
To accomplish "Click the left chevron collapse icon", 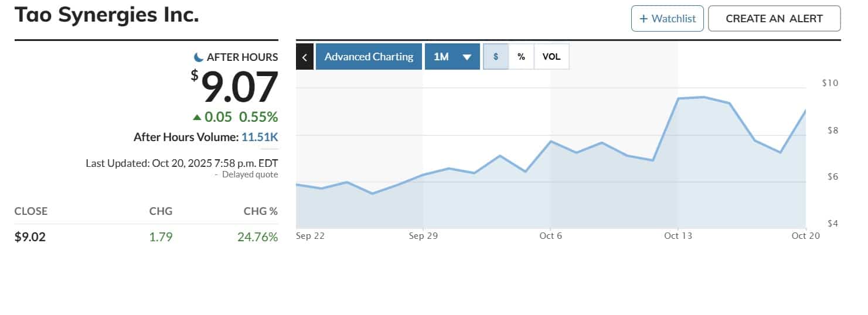I will point(305,57).
